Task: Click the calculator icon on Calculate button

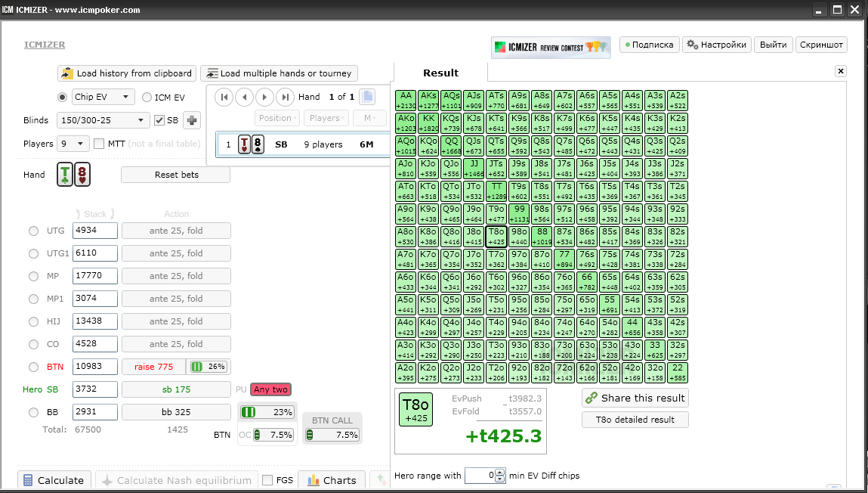Action: click(28, 480)
